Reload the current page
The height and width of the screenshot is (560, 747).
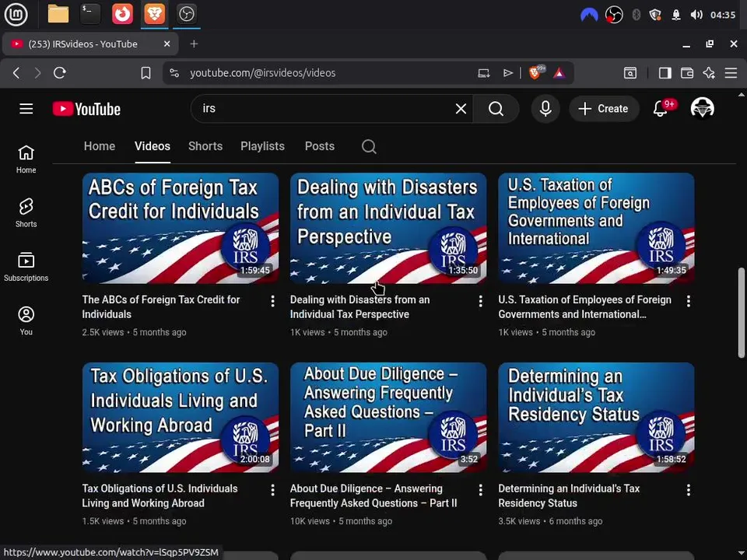[60, 73]
